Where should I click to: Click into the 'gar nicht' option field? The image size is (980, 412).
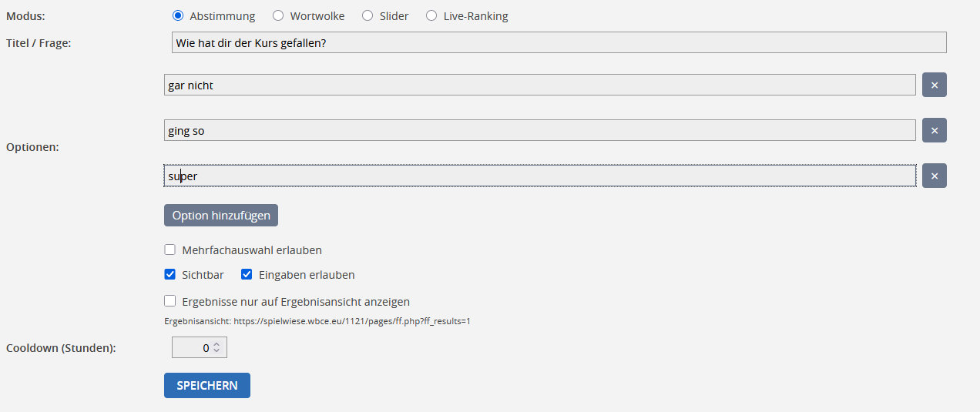click(539, 85)
